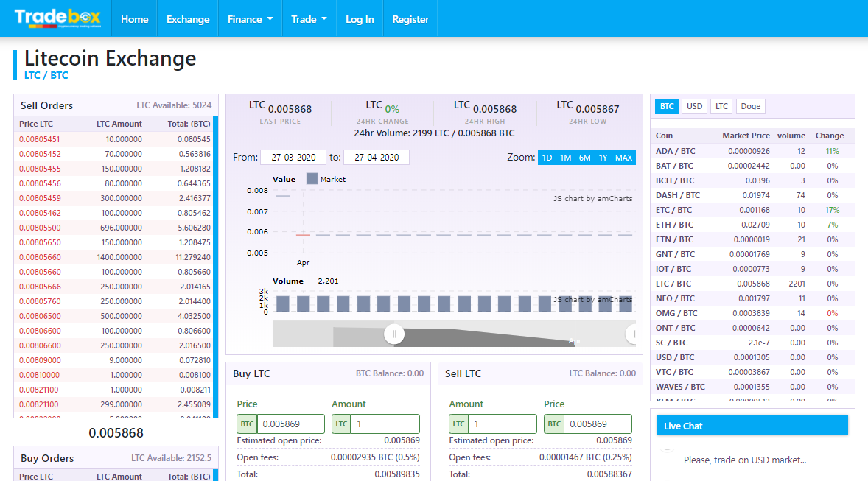Open the Trade dropdown menu
Image resolution: width=868 pixels, height=481 pixels.
[309, 19]
